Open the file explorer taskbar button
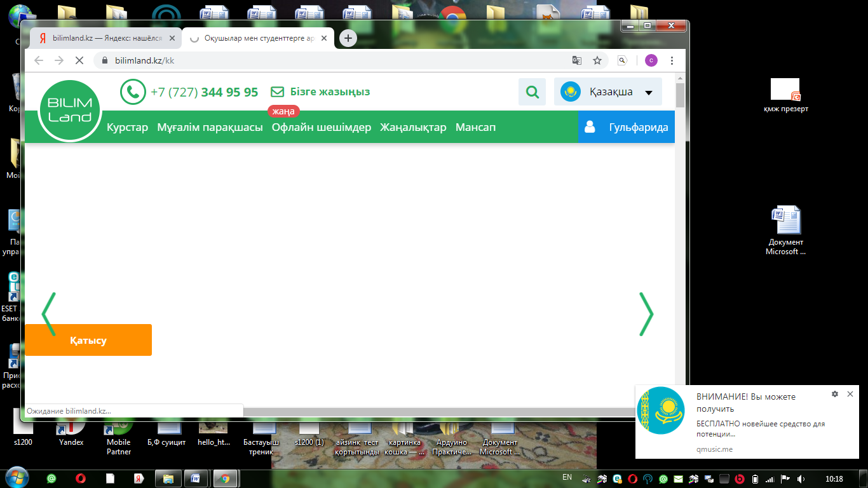The image size is (868, 488). (x=168, y=478)
